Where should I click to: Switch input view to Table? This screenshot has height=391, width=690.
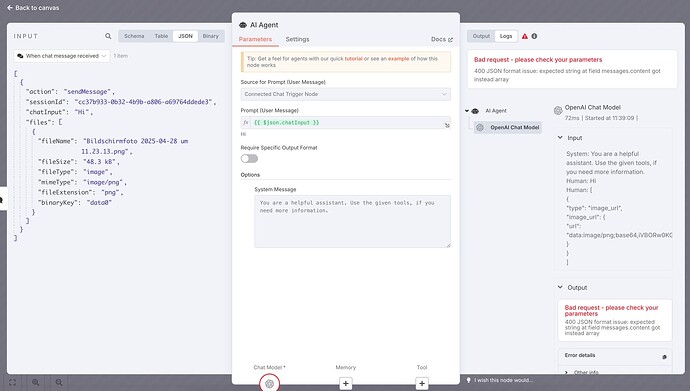(x=161, y=36)
